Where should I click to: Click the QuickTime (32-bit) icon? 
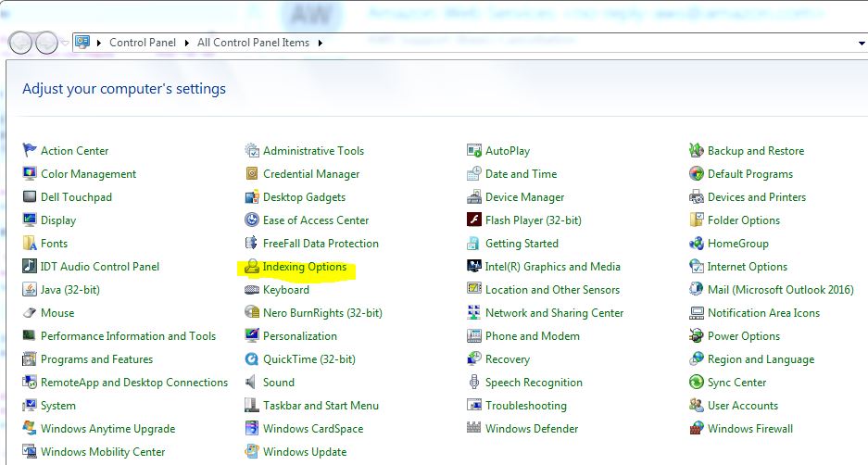tap(252, 359)
